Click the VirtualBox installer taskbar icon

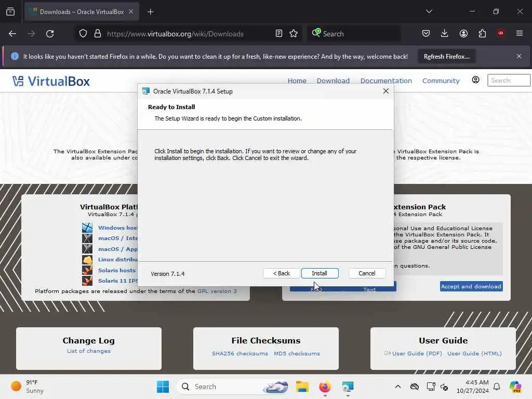tap(348, 387)
